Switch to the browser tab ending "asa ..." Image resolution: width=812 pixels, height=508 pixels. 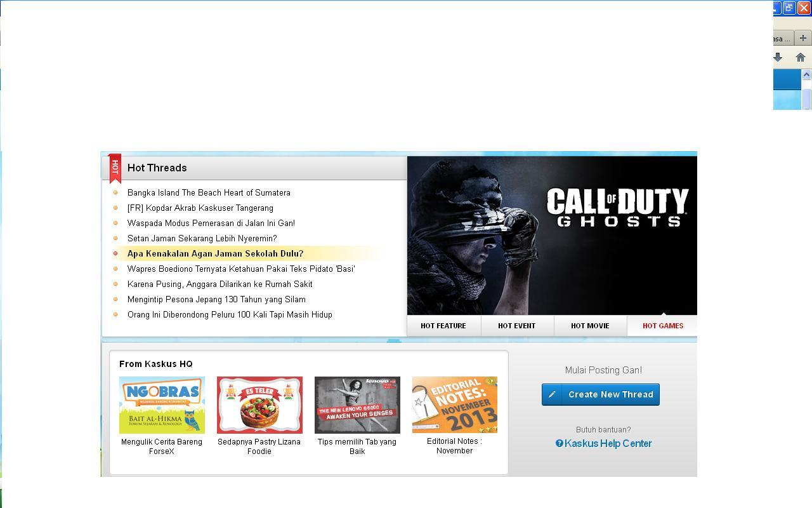pyautogui.click(x=782, y=38)
